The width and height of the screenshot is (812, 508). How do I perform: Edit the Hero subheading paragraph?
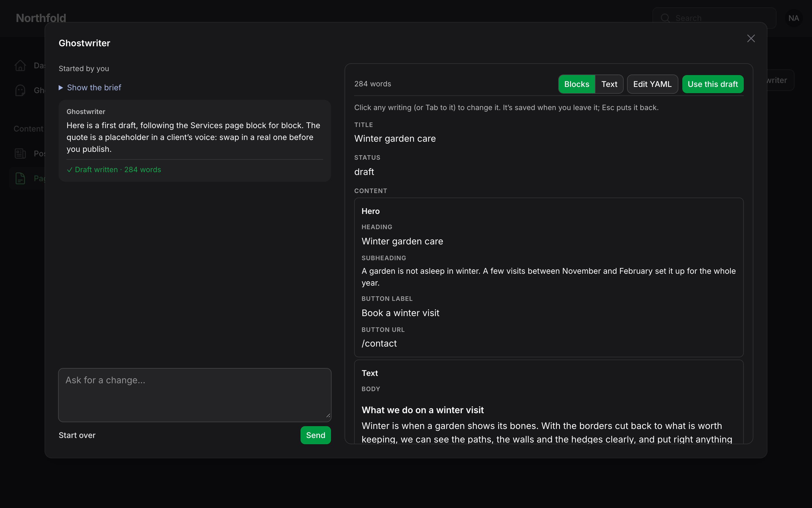(x=549, y=277)
